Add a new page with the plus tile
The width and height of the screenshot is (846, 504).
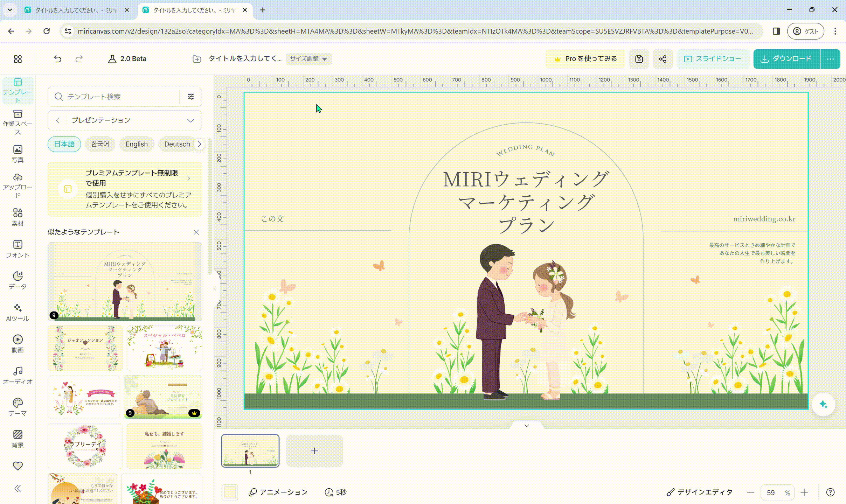point(314,451)
